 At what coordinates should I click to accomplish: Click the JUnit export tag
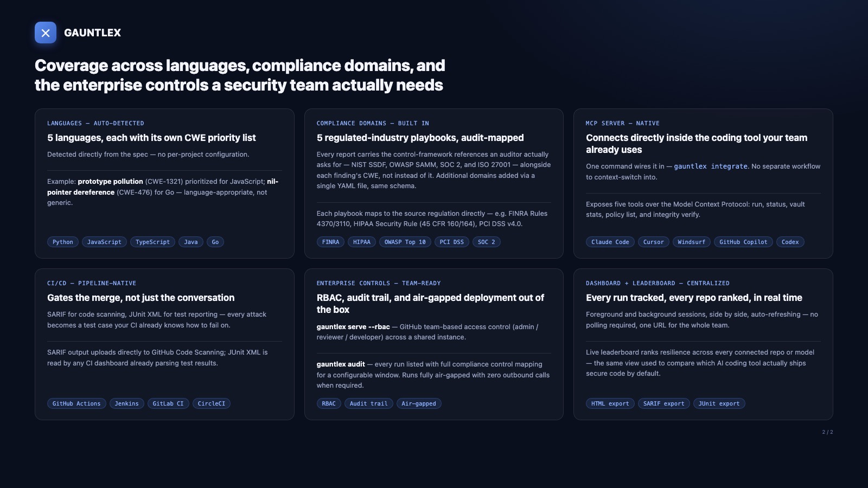(719, 403)
